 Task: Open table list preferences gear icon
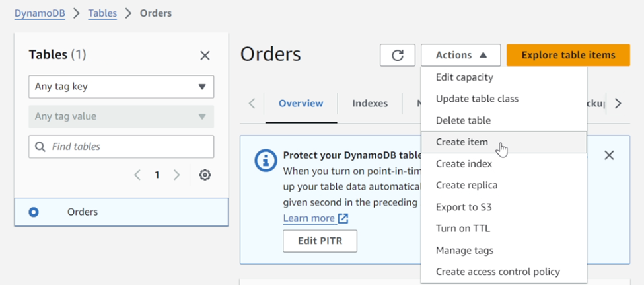(205, 175)
